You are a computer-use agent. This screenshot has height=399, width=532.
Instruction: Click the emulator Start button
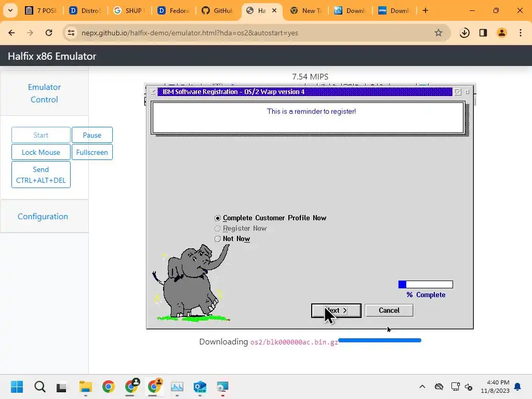coord(41,135)
